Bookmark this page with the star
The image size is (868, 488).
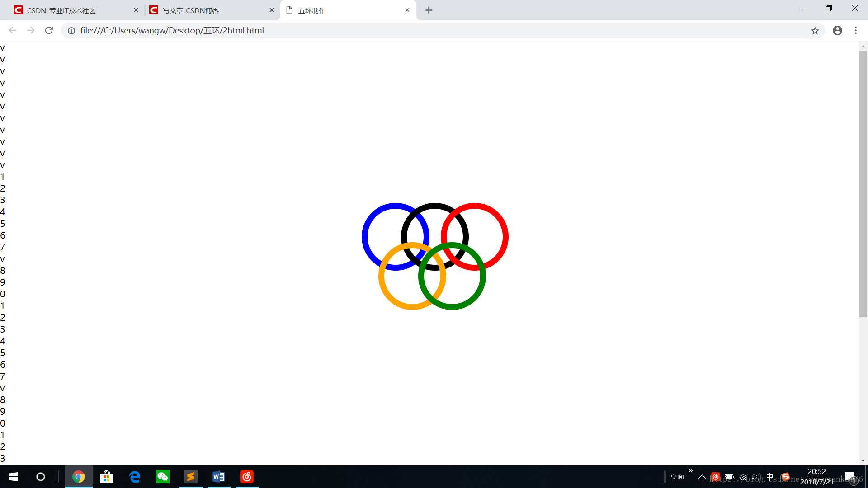pyautogui.click(x=815, y=31)
